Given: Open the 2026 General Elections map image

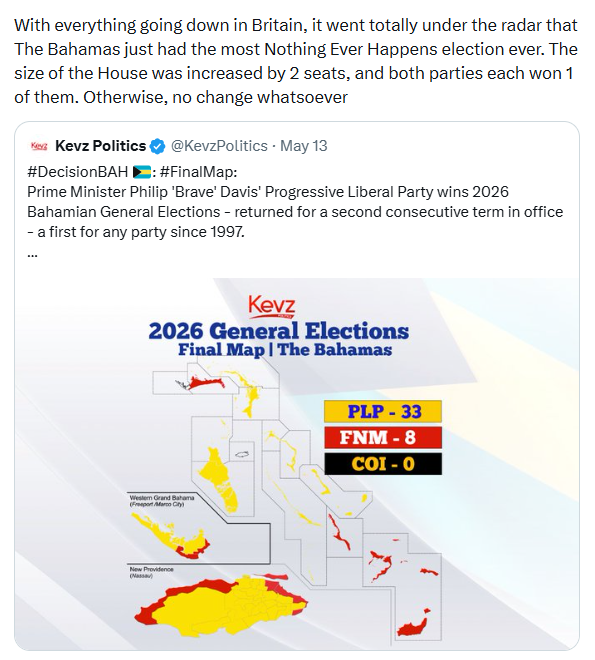Looking at the screenshot, I should click(297, 464).
